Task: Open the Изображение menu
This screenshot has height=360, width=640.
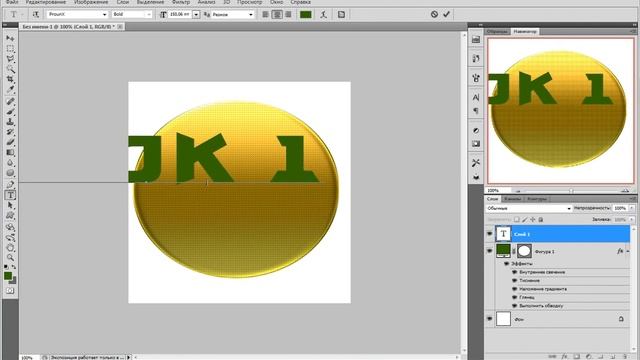Action: (91, 2)
